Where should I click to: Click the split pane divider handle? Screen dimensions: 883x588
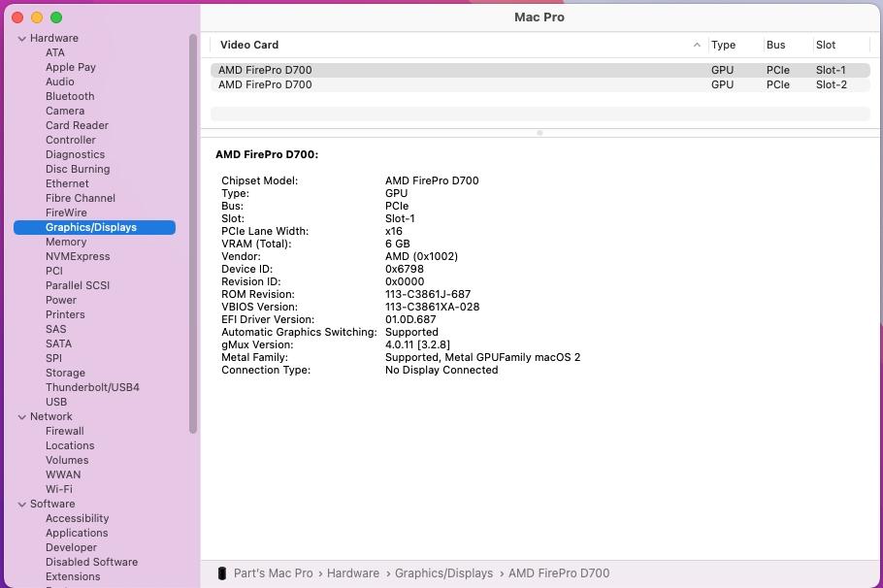coord(540,133)
